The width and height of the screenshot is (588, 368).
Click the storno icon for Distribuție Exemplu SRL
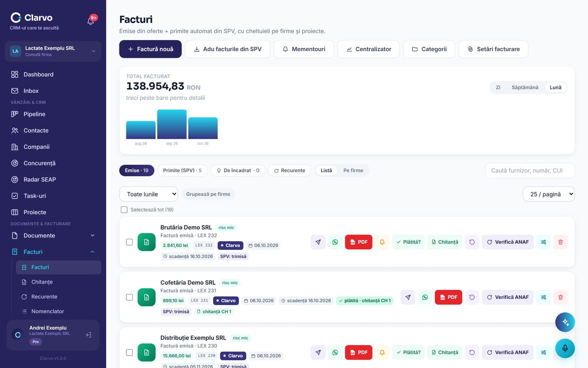tap(472, 352)
